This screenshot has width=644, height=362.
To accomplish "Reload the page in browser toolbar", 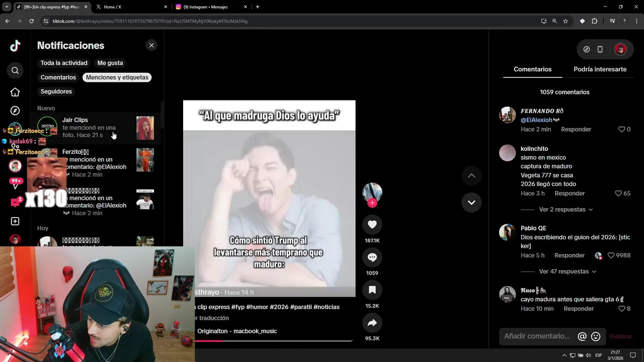I will point(31,21).
